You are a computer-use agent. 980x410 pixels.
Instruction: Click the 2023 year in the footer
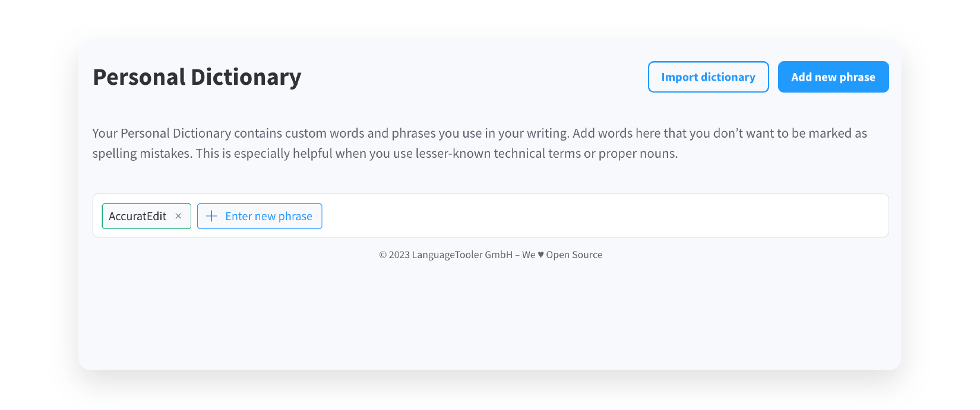coord(399,255)
